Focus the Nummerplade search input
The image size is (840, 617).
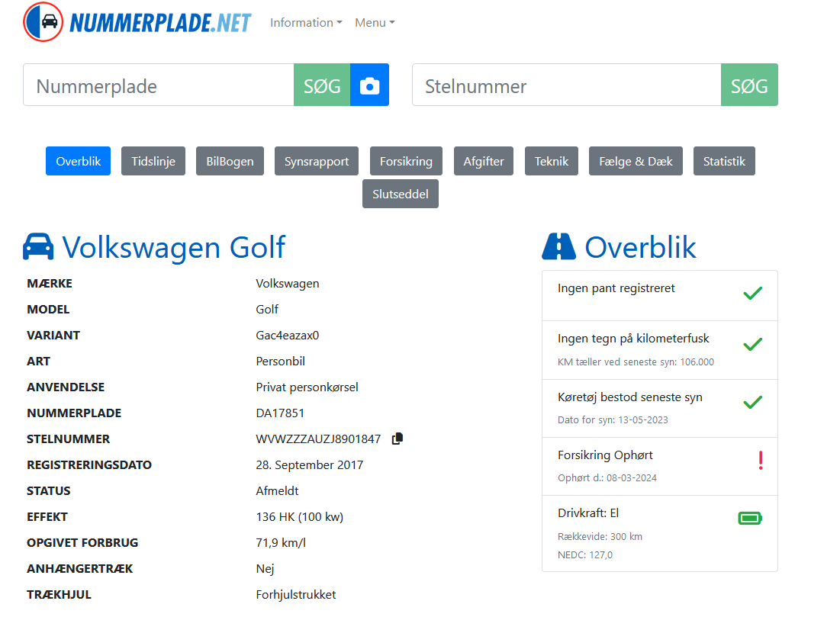point(159,85)
